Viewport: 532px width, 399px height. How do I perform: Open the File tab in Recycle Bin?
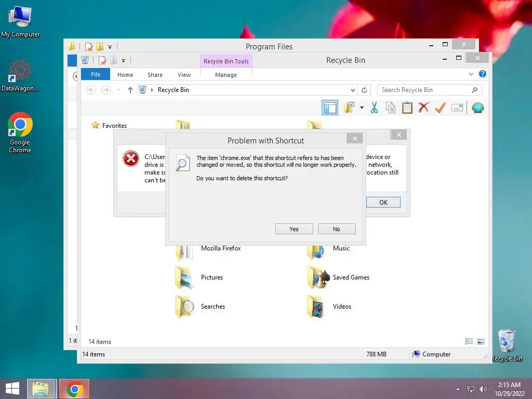click(96, 74)
